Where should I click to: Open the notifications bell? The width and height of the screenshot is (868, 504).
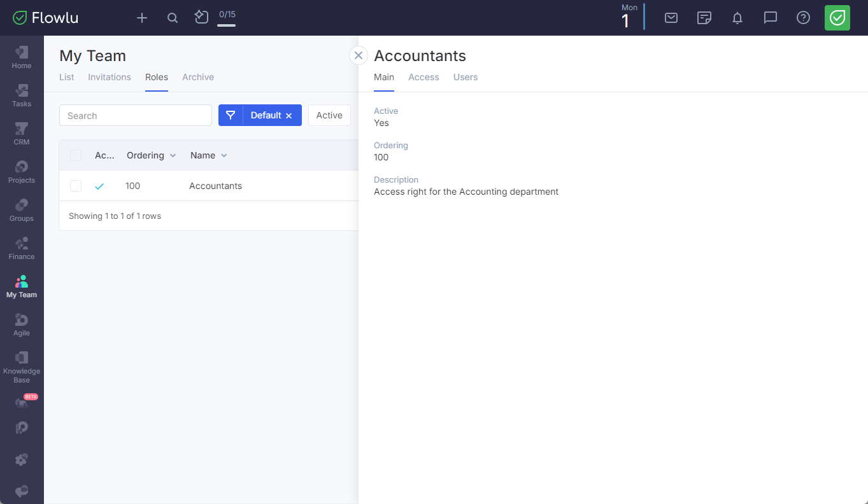click(x=737, y=18)
